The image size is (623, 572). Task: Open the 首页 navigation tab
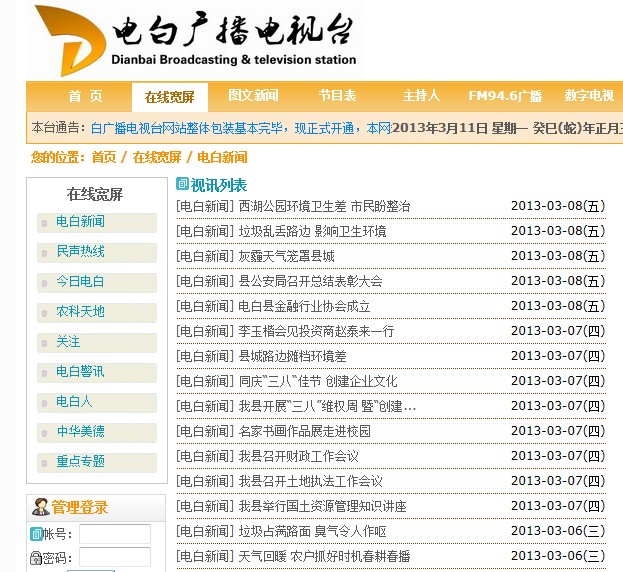coord(85,96)
